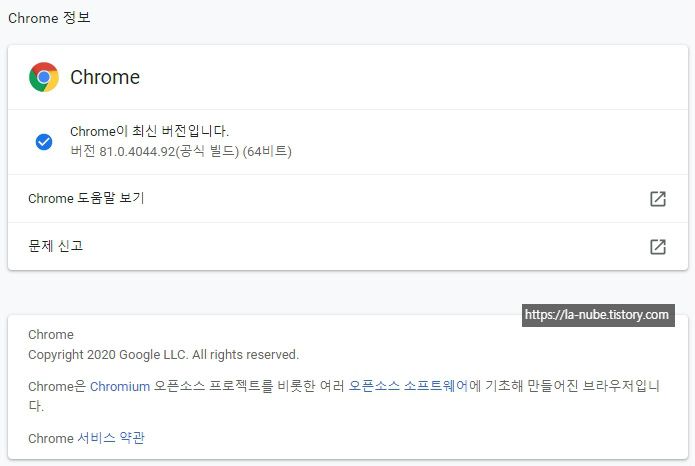Click the Copyright 2020 Google LLC line
695x466 pixels.
164,355
